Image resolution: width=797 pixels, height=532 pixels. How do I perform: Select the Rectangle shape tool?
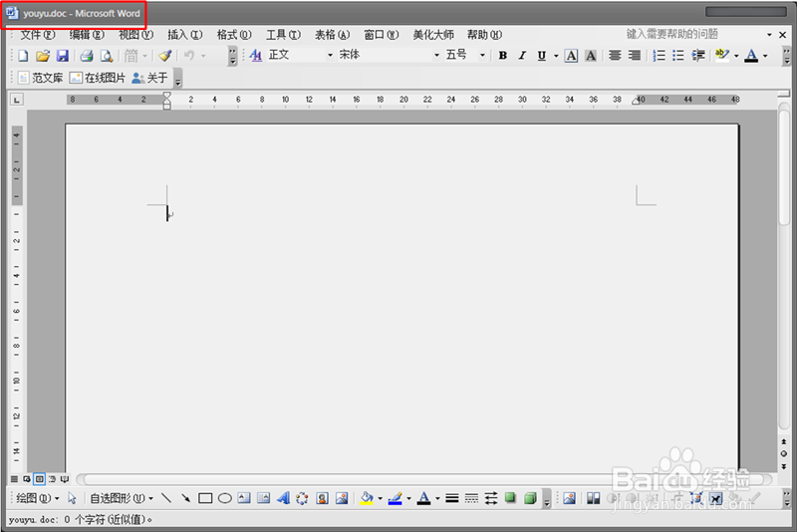(x=205, y=498)
